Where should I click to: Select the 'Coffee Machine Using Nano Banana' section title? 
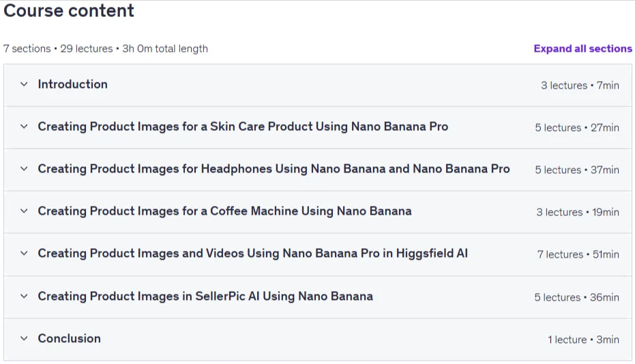pos(225,211)
